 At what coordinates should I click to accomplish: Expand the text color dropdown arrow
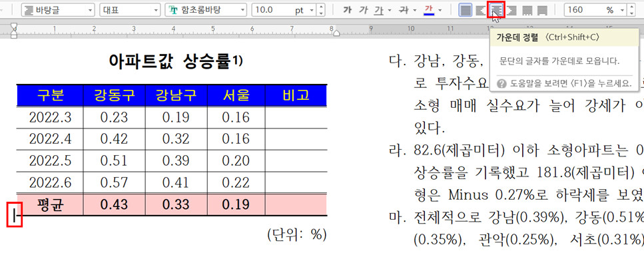[x=440, y=10]
